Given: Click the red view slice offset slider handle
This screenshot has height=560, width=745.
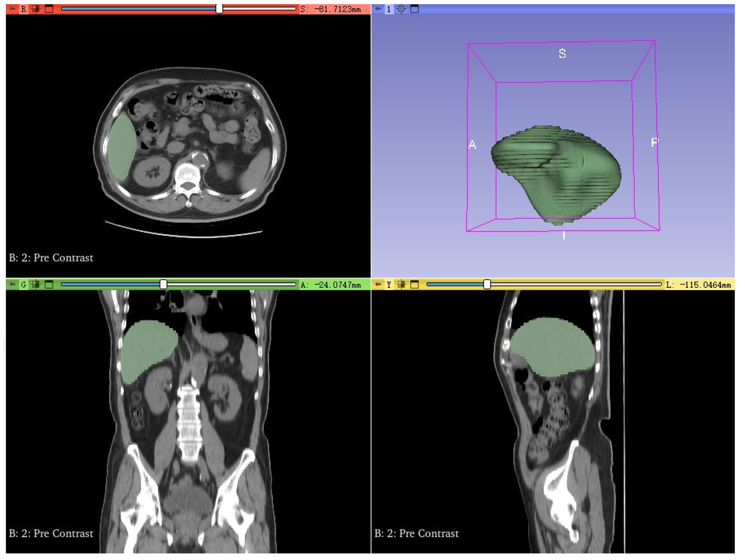Looking at the screenshot, I should (219, 9).
